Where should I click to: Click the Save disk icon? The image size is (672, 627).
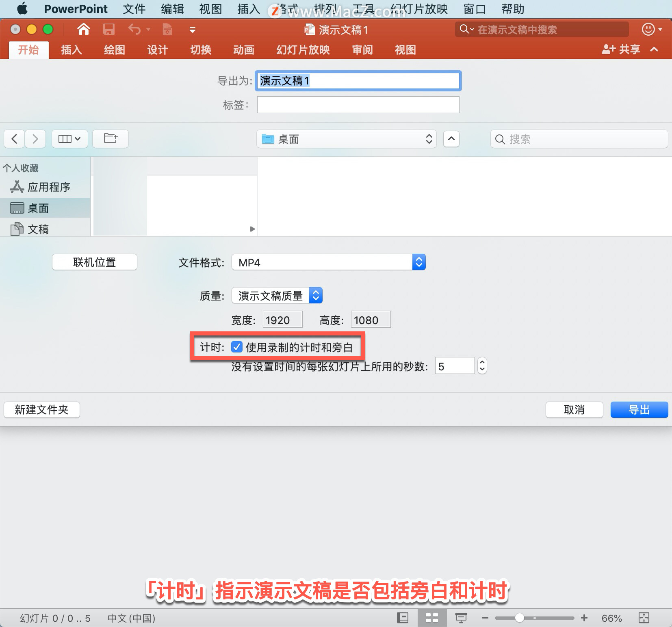[x=108, y=29]
